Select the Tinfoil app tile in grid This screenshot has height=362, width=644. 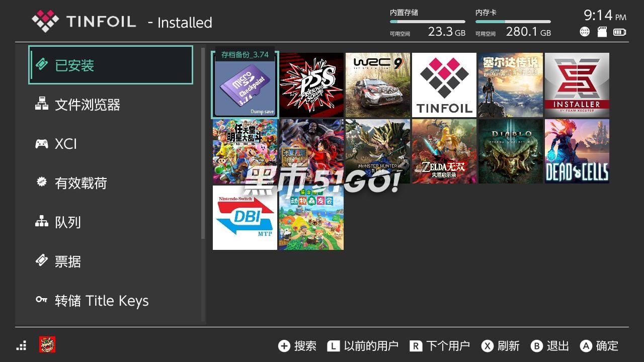(x=444, y=85)
